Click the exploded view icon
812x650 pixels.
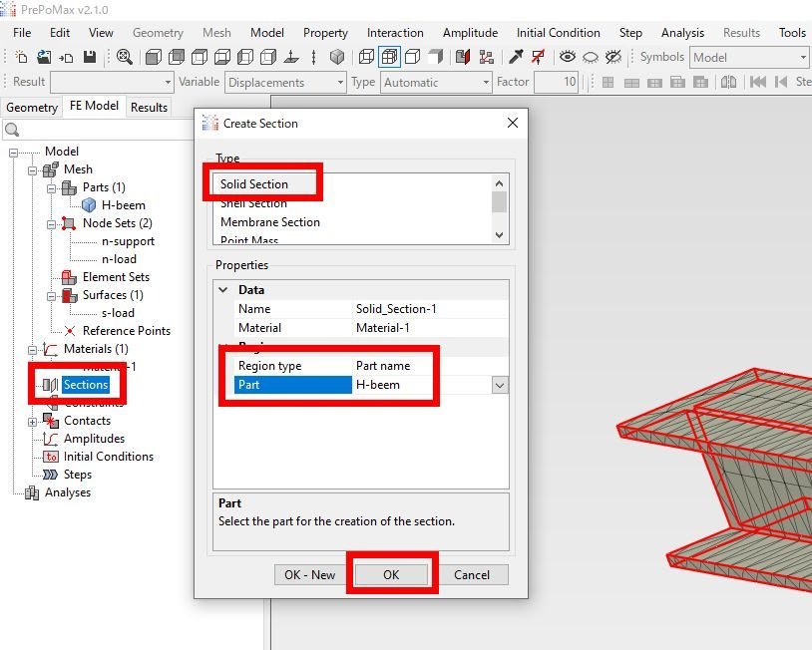tap(486, 57)
